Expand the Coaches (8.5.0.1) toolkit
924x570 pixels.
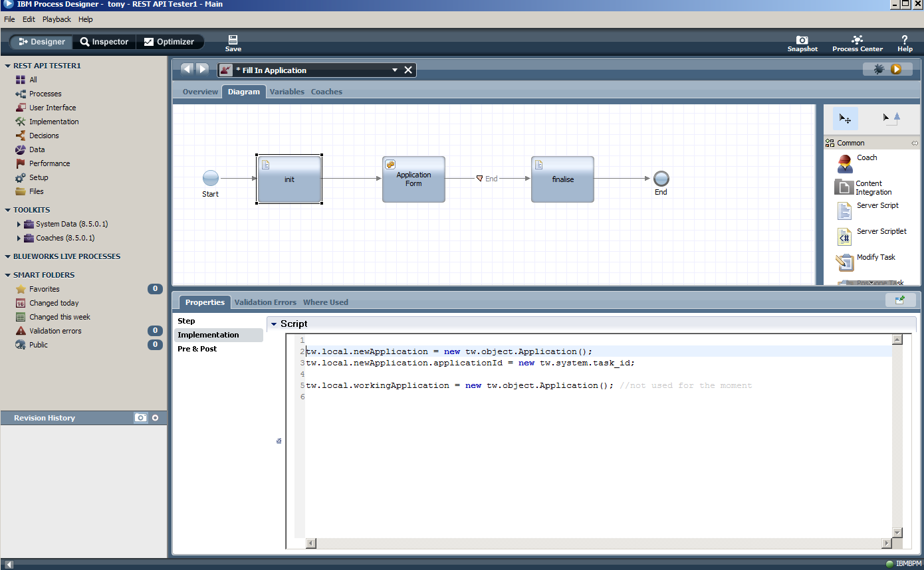[19, 238]
